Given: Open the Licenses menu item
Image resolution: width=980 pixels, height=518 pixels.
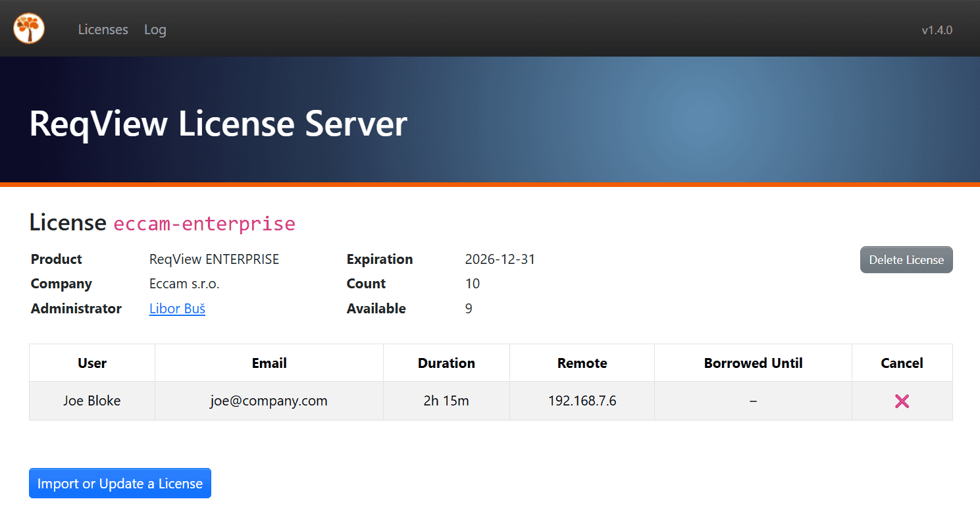Looking at the screenshot, I should pos(103,30).
